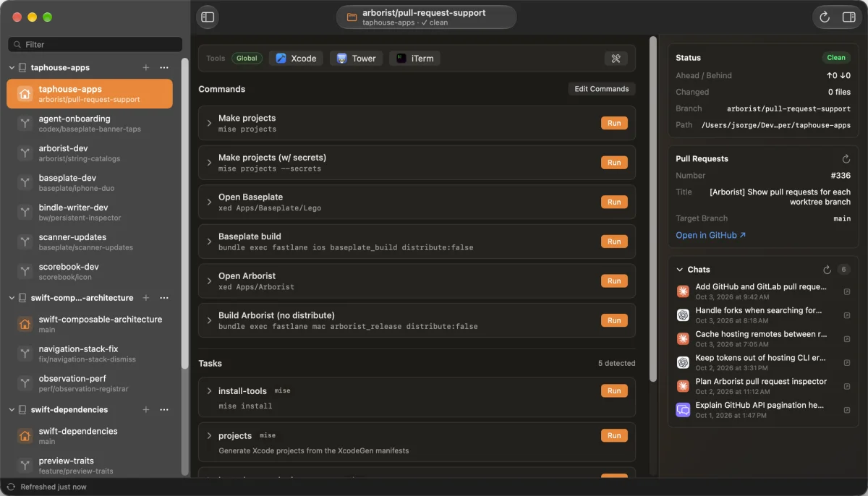868x496 pixels.
Task: Refresh the Pull Requests section
Action: coord(846,159)
